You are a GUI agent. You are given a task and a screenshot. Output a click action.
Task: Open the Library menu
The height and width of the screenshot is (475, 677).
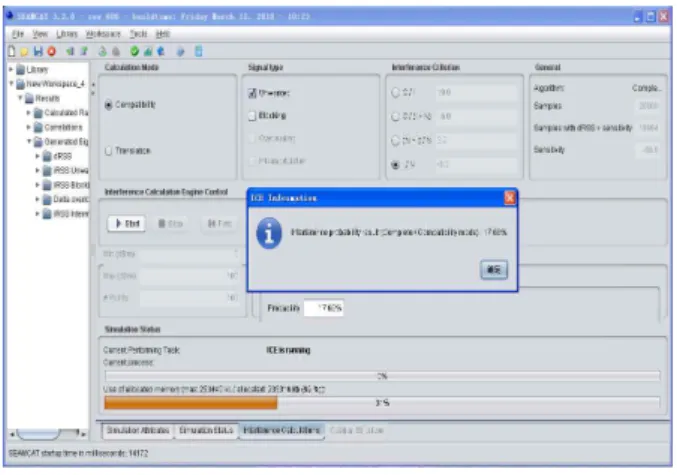coord(67,34)
